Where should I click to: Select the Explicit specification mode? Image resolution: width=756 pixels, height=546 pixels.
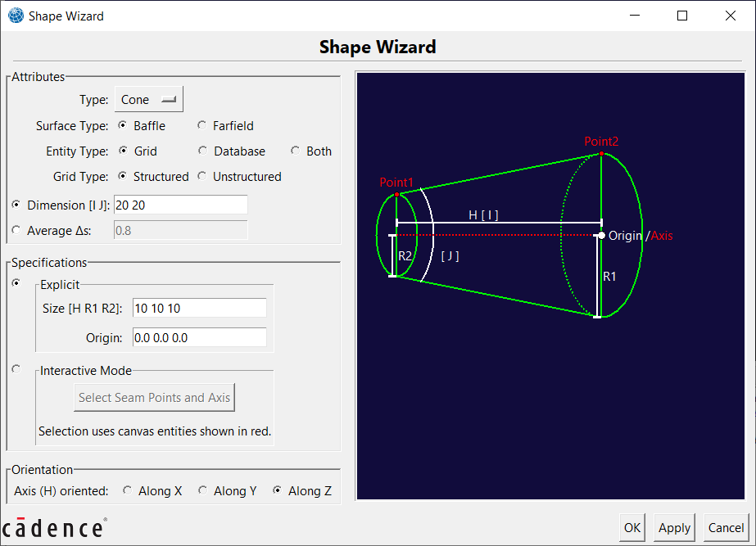[16, 283]
